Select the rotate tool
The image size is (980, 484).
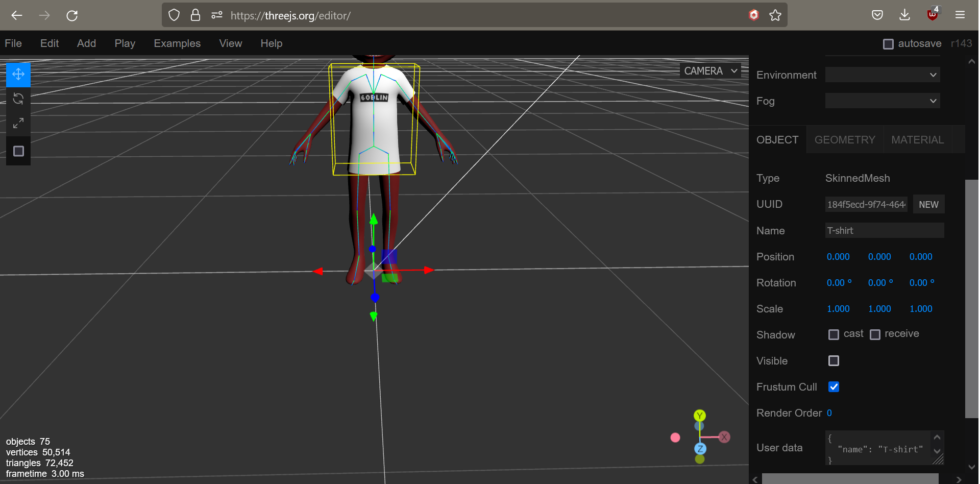tap(18, 99)
